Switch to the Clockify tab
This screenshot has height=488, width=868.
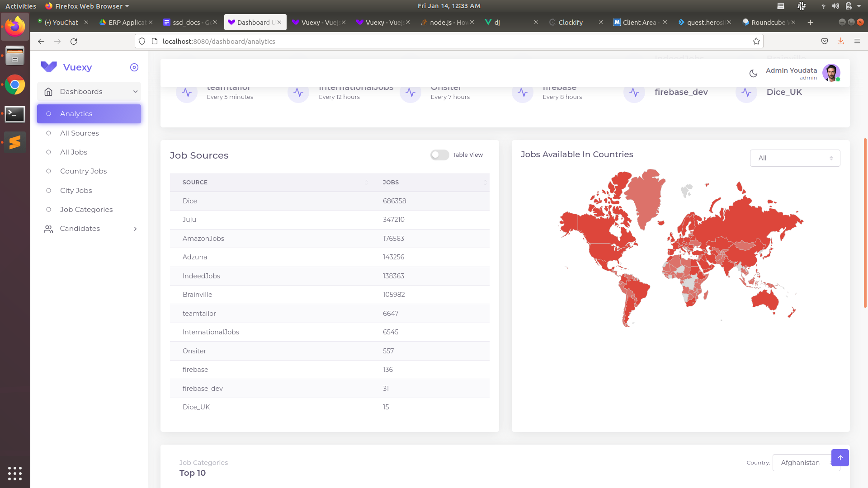click(576, 22)
